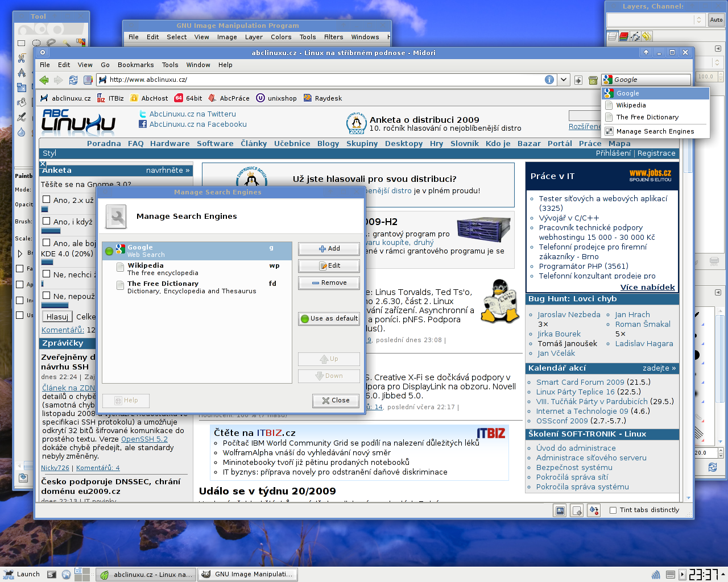Open the Xfce Launch menu
Image resolution: width=728 pixels, height=582 pixels.
22,574
